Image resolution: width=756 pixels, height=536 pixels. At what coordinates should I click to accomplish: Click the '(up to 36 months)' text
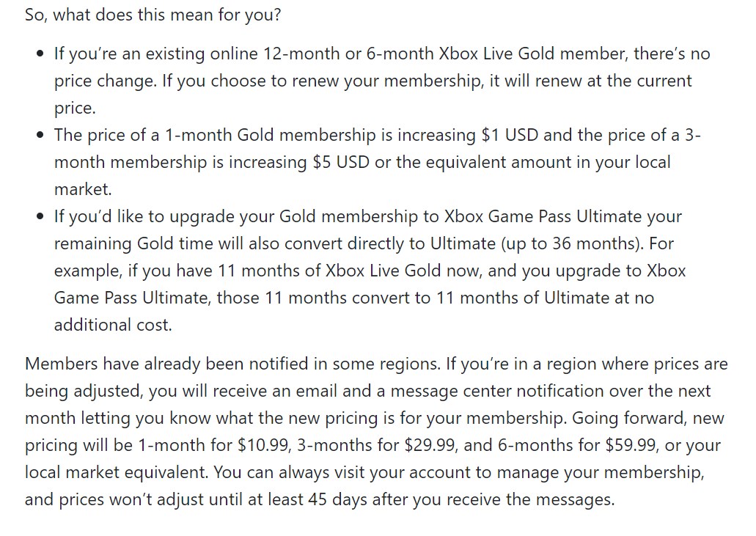tap(572, 243)
